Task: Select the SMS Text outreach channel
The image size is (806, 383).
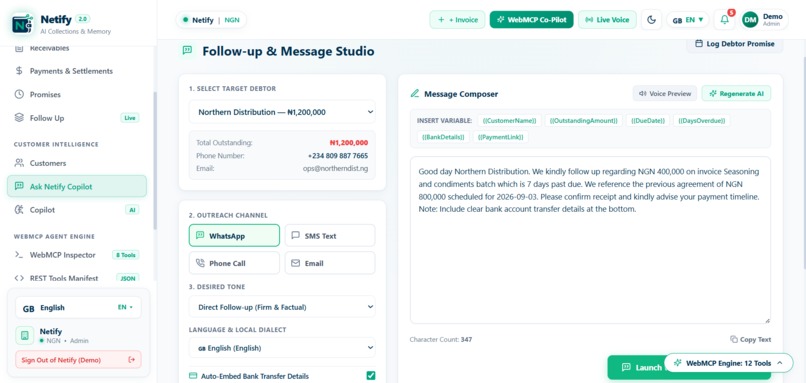Action: click(330, 235)
